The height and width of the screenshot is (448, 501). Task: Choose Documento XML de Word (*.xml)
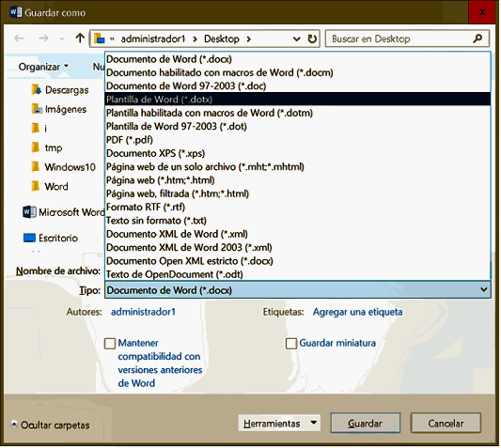click(297, 234)
